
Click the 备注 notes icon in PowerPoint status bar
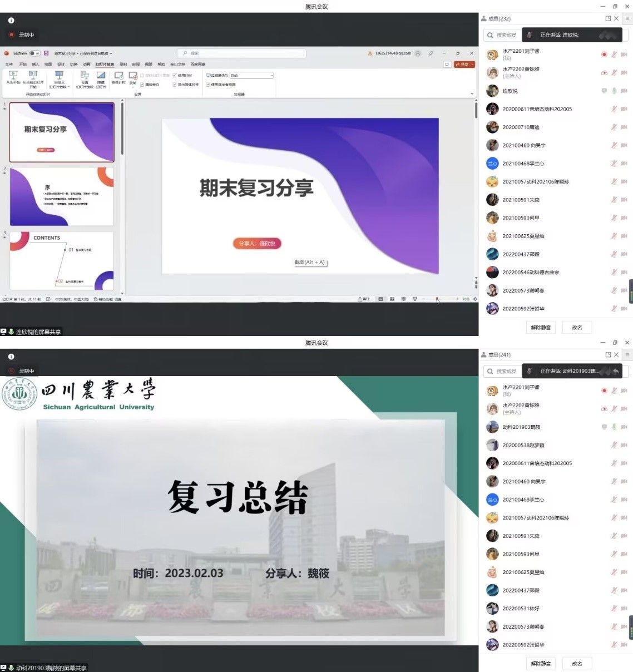(364, 299)
